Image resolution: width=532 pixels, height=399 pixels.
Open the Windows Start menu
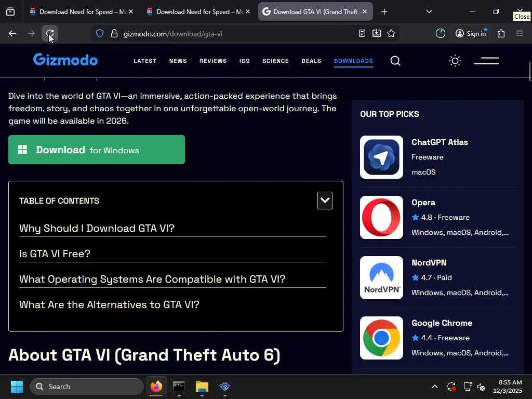point(17,387)
